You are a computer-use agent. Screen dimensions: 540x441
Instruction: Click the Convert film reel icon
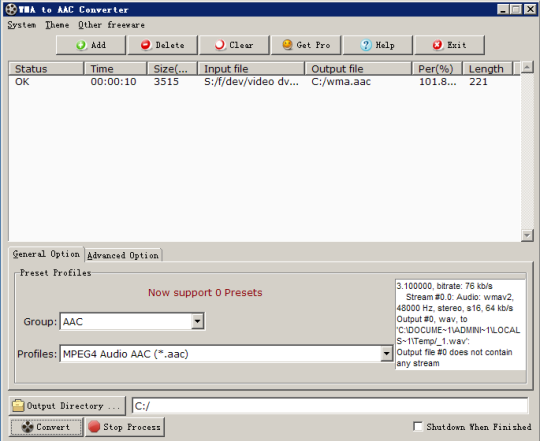[28, 427]
